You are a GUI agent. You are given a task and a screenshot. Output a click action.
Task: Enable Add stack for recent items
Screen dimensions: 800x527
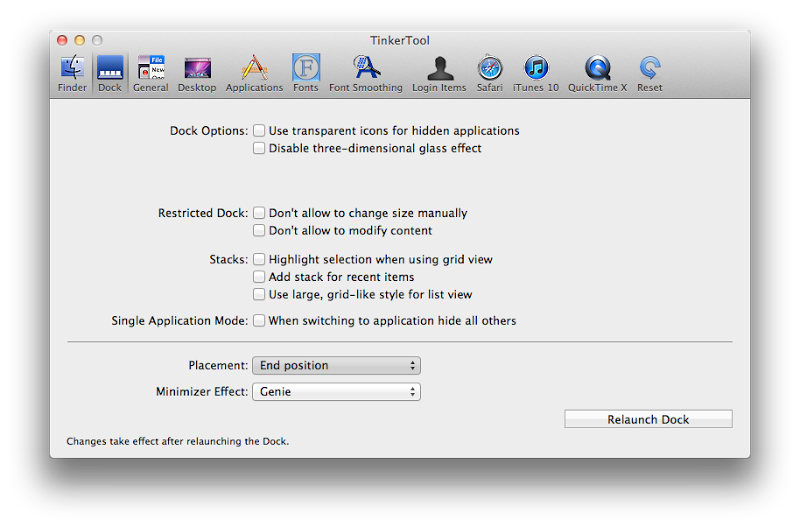[x=259, y=277]
